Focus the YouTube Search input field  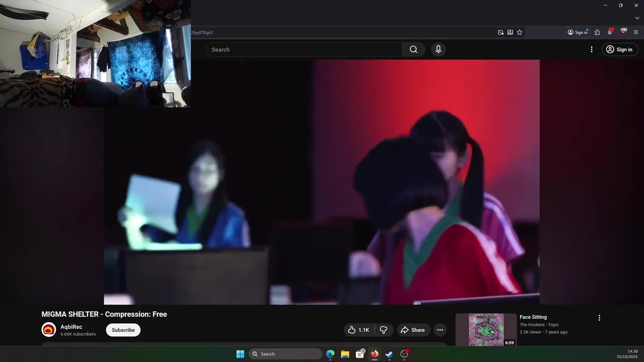coord(304,49)
